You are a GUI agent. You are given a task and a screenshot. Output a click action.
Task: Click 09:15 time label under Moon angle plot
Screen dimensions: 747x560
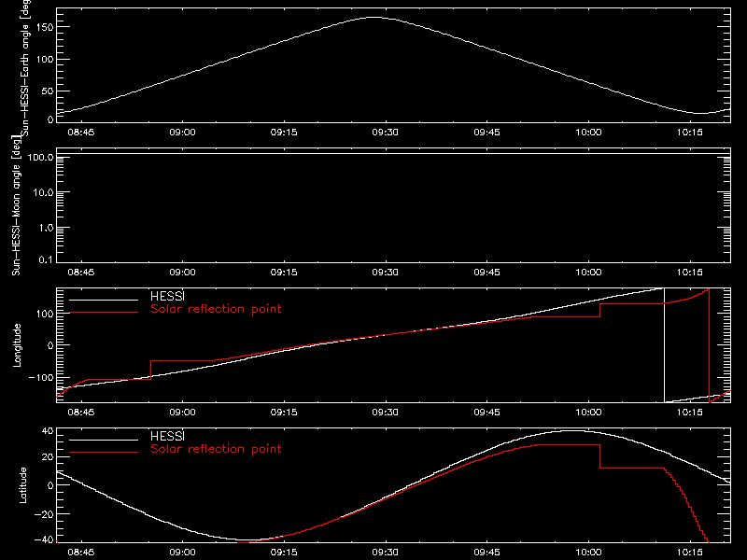coord(284,272)
